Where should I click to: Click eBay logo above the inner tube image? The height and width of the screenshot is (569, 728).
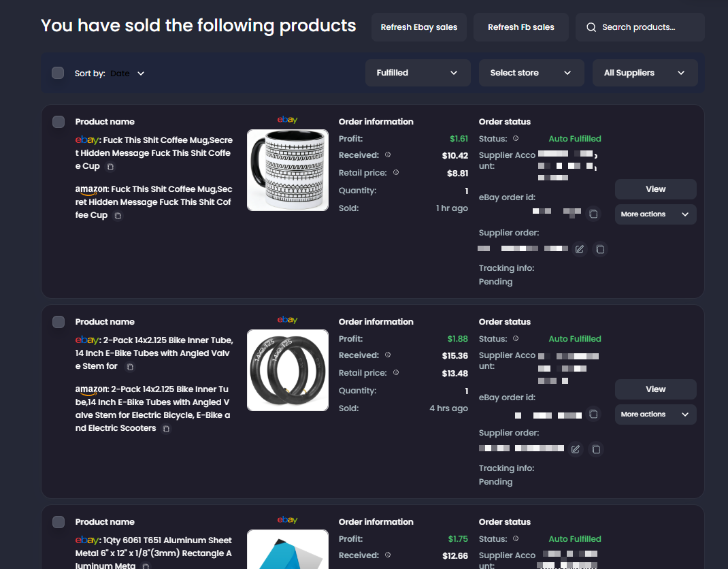pos(287,320)
